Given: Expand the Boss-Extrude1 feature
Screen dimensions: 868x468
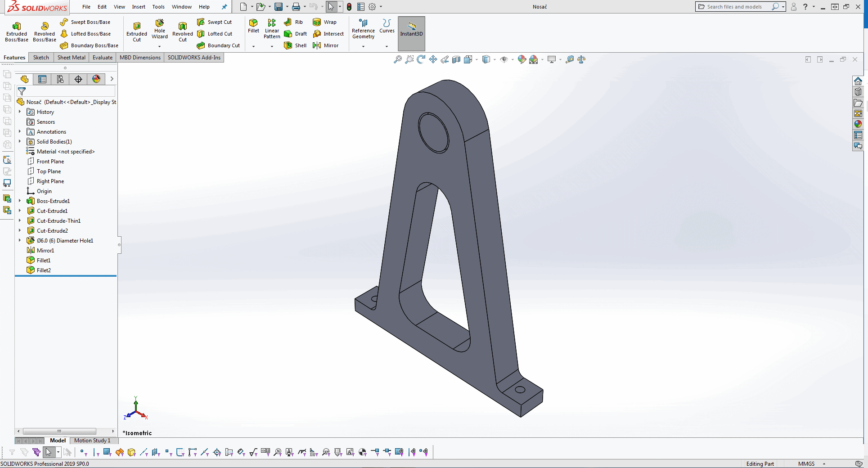Looking at the screenshot, I should tap(20, 201).
